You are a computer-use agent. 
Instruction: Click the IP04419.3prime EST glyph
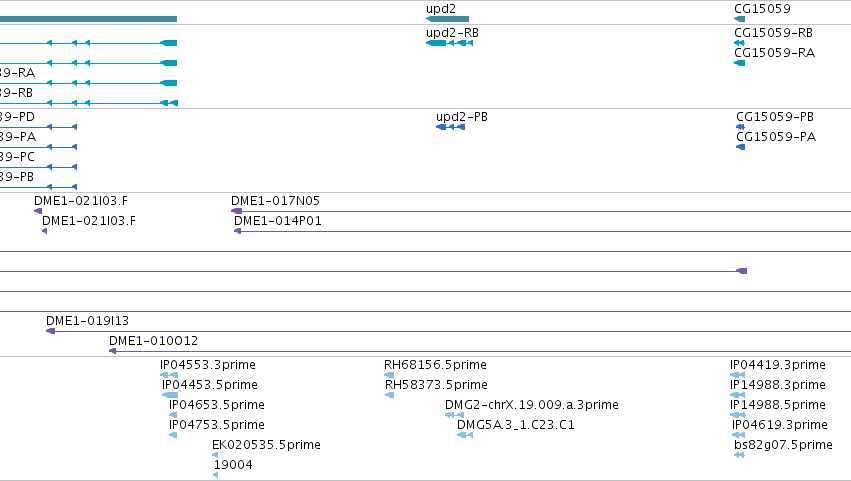[738, 375]
